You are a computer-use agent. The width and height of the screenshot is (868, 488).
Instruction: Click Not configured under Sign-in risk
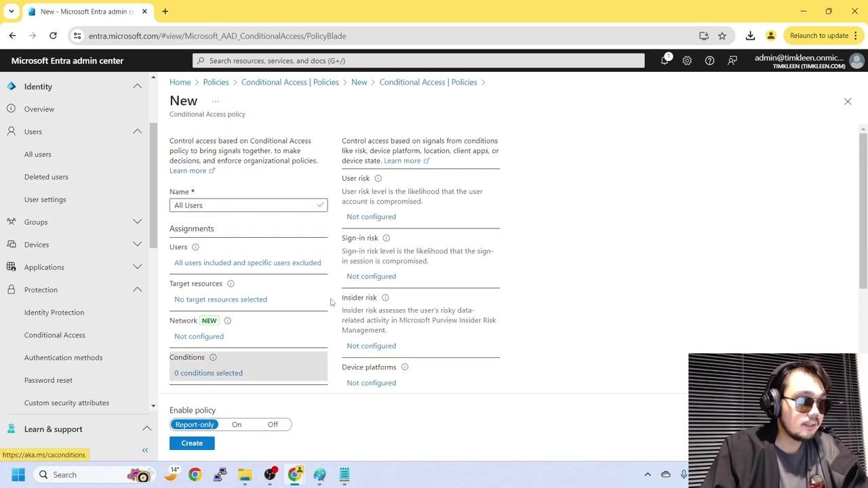[371, 276]
